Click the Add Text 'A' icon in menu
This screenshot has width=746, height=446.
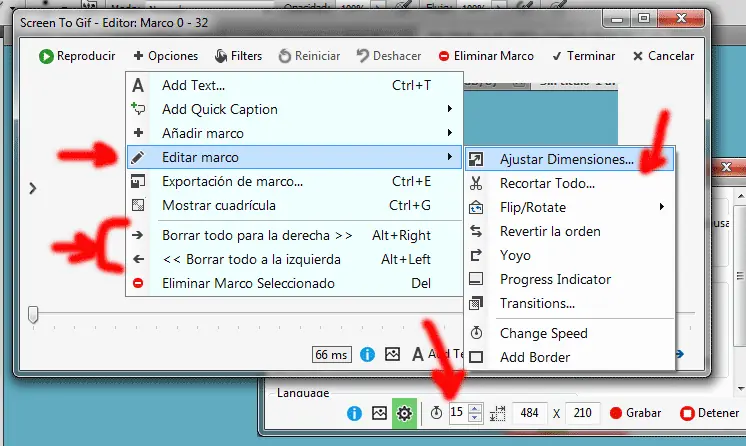tap(138, 85)
